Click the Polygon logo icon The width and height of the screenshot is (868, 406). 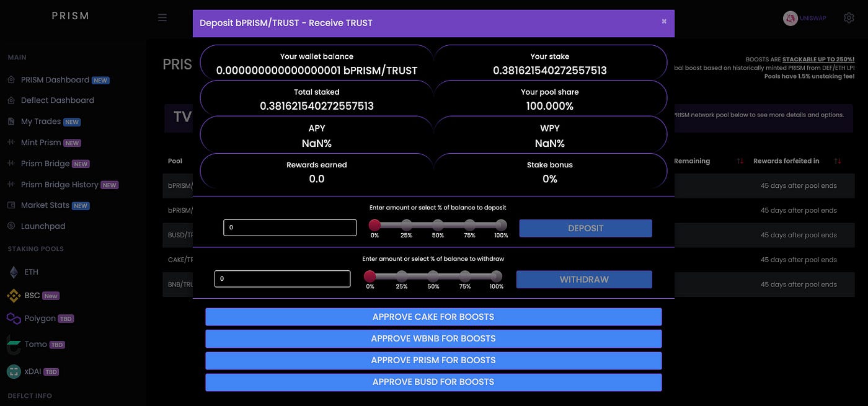pos(14,319)
